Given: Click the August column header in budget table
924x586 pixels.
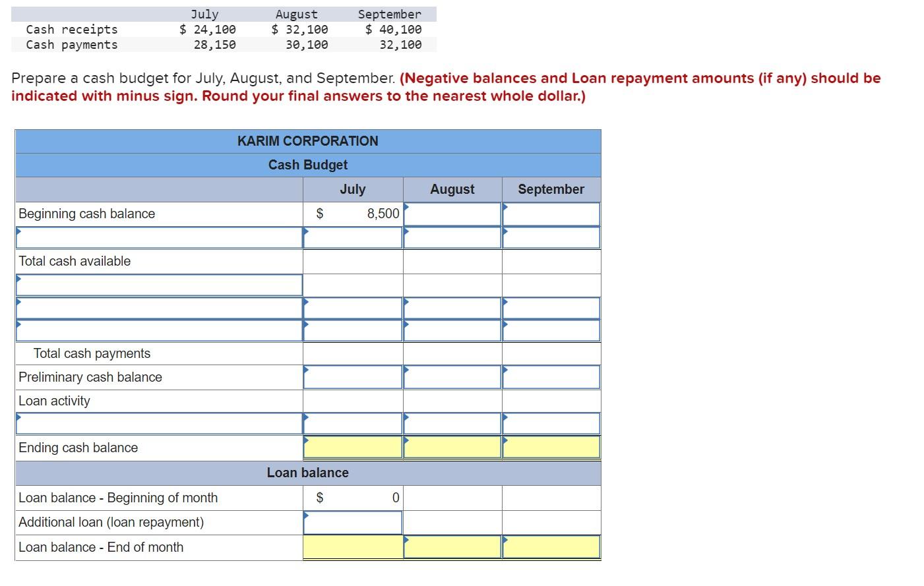Looking at the screenshot, I should [452, 189].
